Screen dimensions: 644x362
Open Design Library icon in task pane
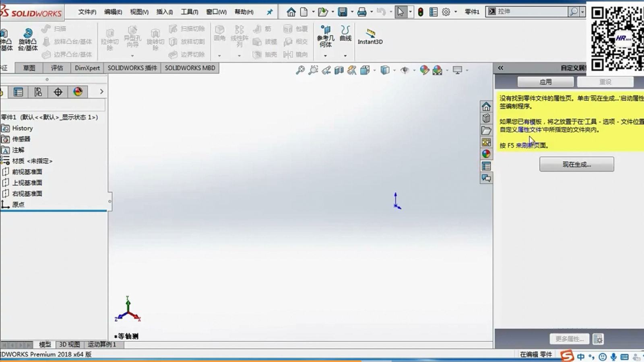pyautogui.click(x=486, y=119)
